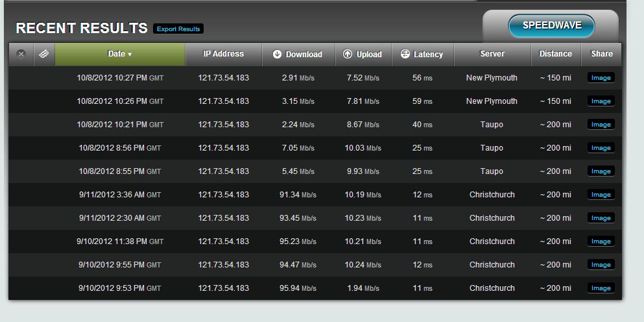
Task: Select the date 9/10/2012 9:55 PM GMT
Action: pos(120,265)
